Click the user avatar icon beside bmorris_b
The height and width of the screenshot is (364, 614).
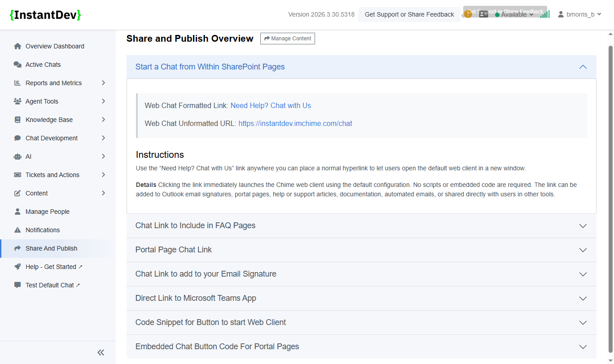[561, 14]
